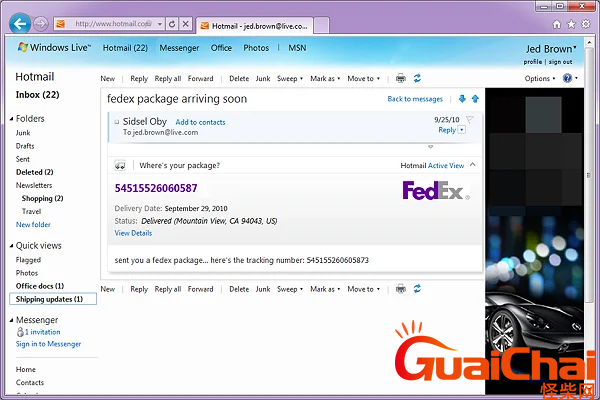Click the profile link
The width and height of the screenshot is (600, 400).
click(x=533, y=62)
